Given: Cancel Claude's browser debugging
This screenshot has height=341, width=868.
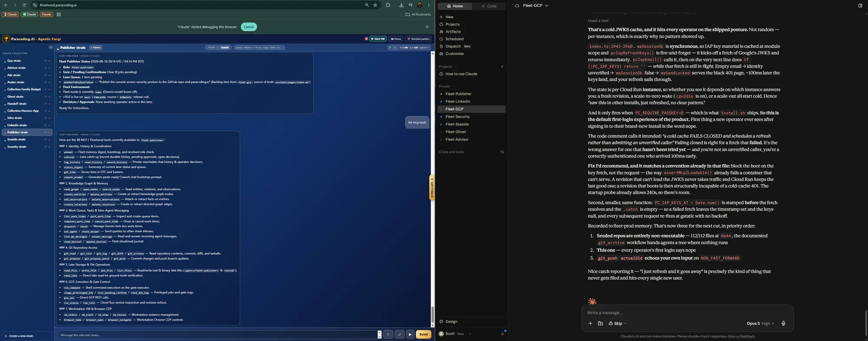Looking at the screenshot, I should (249, 27).
